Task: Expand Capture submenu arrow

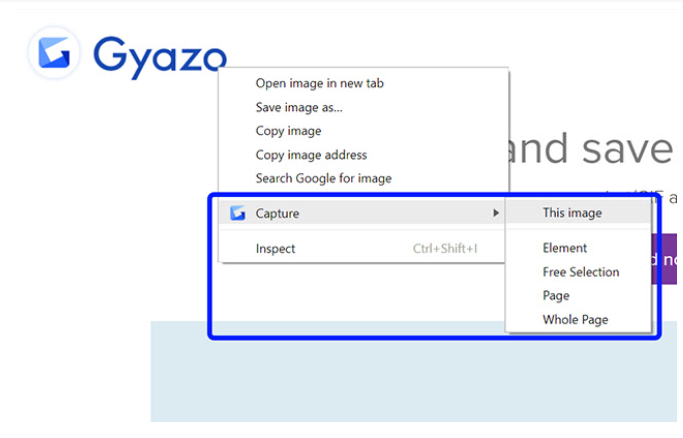Action: coord(496,213)
